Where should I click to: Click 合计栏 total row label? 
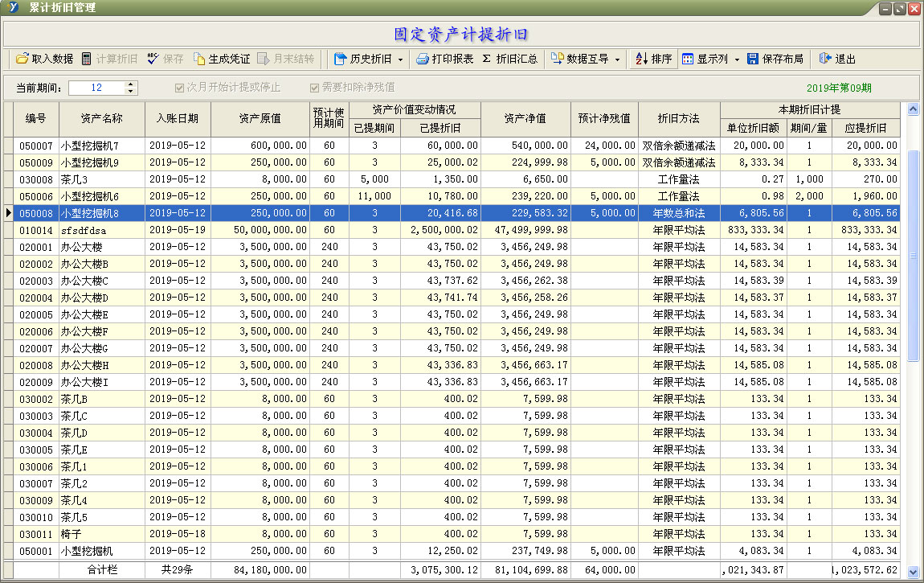[x=102, y=570]
